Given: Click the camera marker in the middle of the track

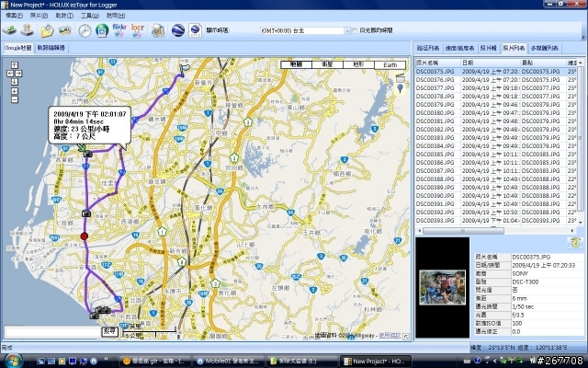Looking at the screenshot, I should pyautogui.click(x=86, y=213).
